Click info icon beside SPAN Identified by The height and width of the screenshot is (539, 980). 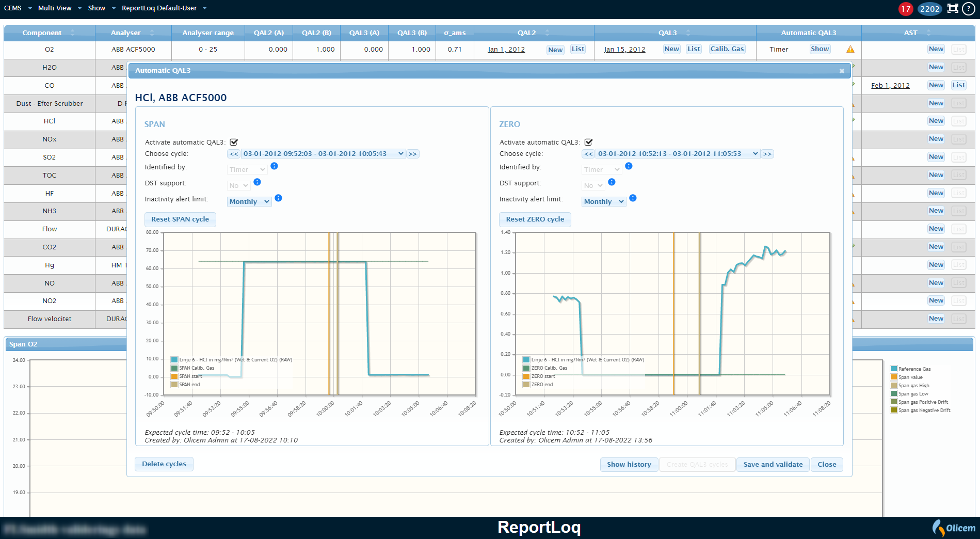coord(274,166)
